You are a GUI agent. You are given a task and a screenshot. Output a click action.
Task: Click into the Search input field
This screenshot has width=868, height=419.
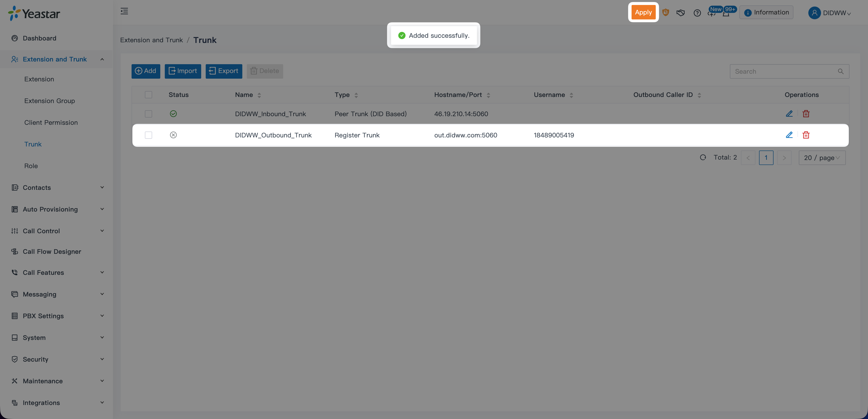[782, 71]
